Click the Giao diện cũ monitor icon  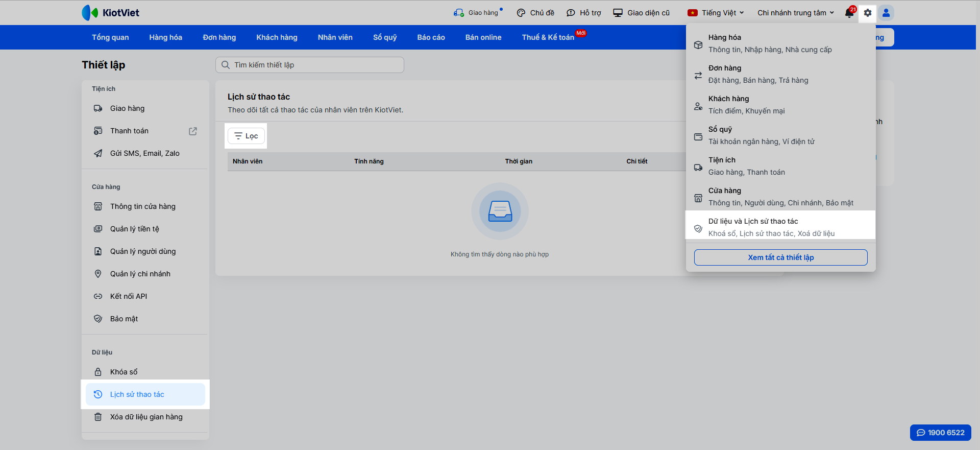618,13
